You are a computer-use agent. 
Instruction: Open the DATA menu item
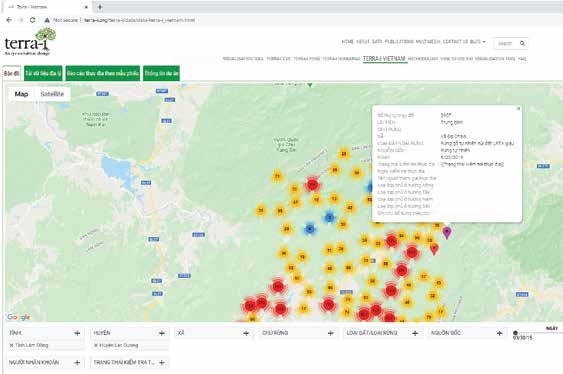[377, 42]
